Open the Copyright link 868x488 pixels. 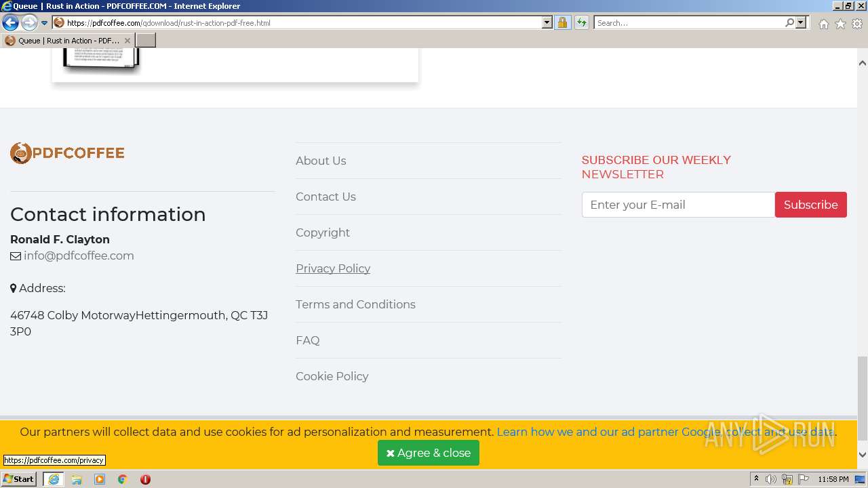pos(323,232)
